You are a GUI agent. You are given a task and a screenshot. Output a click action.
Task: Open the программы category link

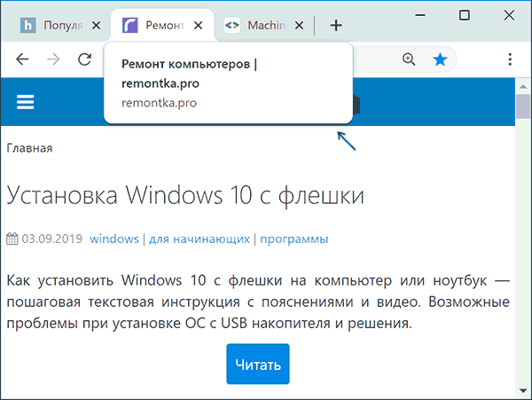[294, 239]
